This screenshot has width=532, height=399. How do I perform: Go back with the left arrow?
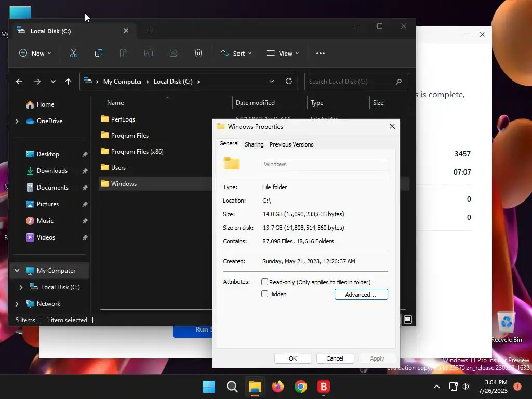click(x=19, y=82)
